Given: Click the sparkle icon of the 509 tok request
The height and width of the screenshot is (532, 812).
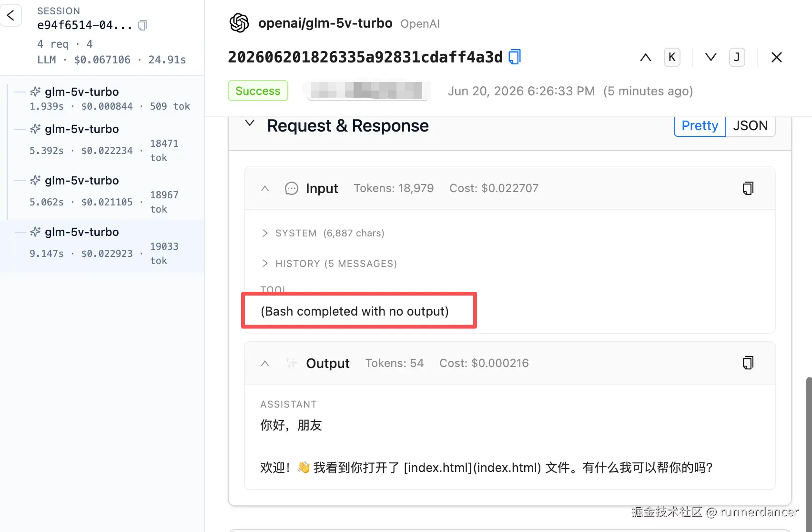Looking at the screenshot, I should tap(35, 92).
